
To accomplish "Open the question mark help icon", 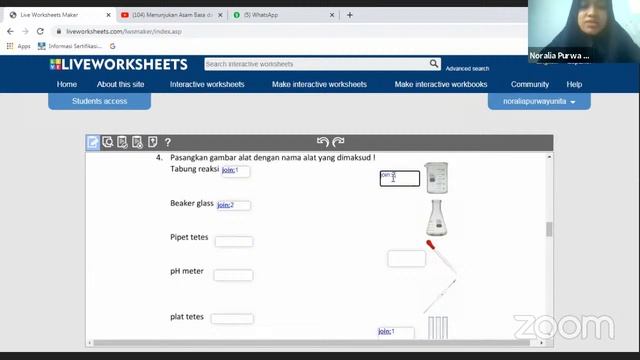I will [168, 142].
